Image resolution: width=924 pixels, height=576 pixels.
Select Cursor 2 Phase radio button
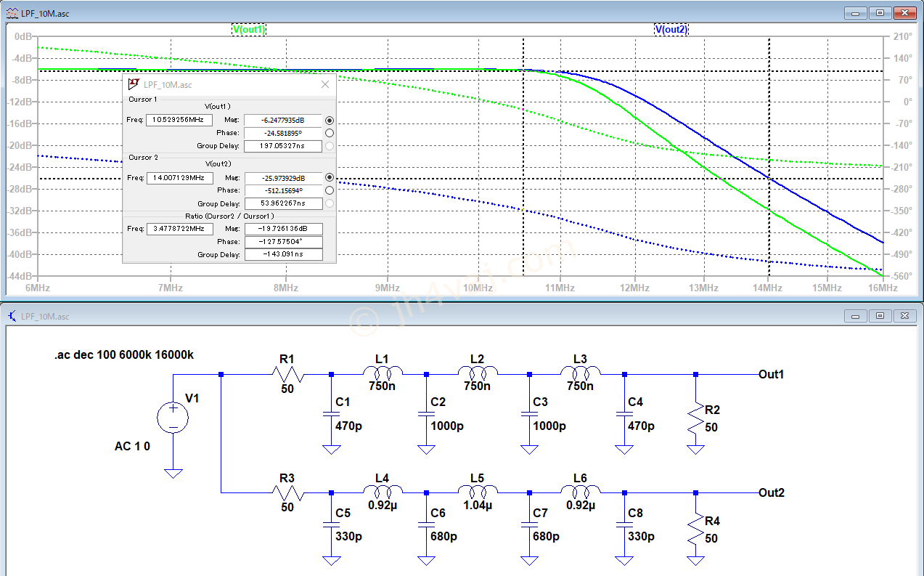330,190
